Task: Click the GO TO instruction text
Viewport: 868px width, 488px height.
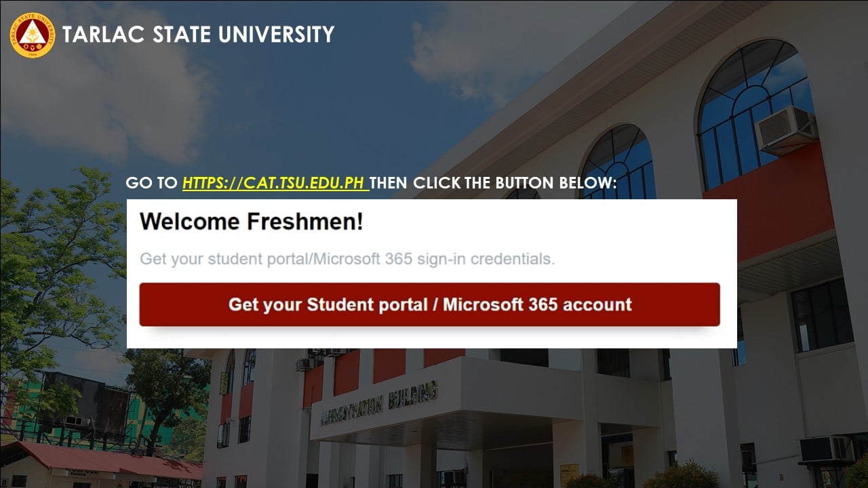Action: click(x=153, y=183)
